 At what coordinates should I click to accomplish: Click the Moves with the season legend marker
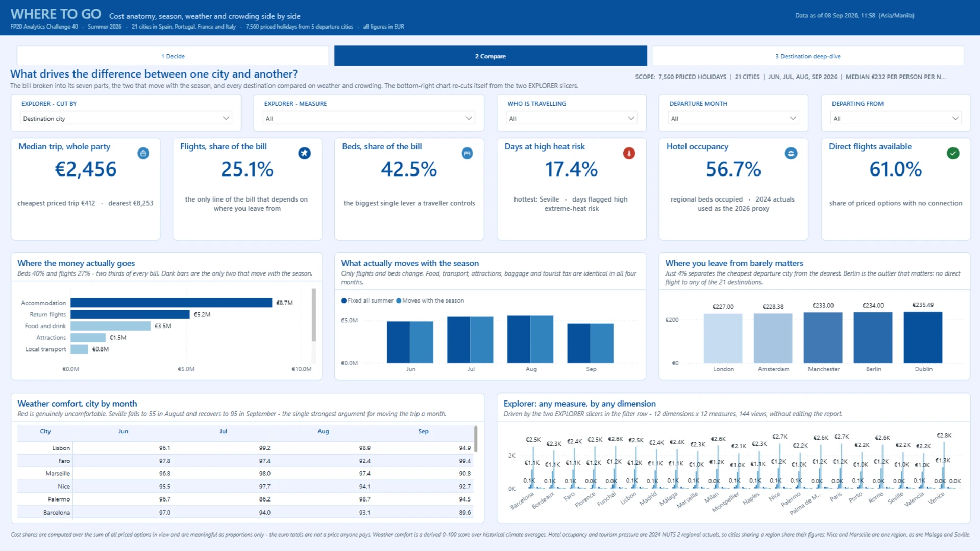click(x=399, y=300)
